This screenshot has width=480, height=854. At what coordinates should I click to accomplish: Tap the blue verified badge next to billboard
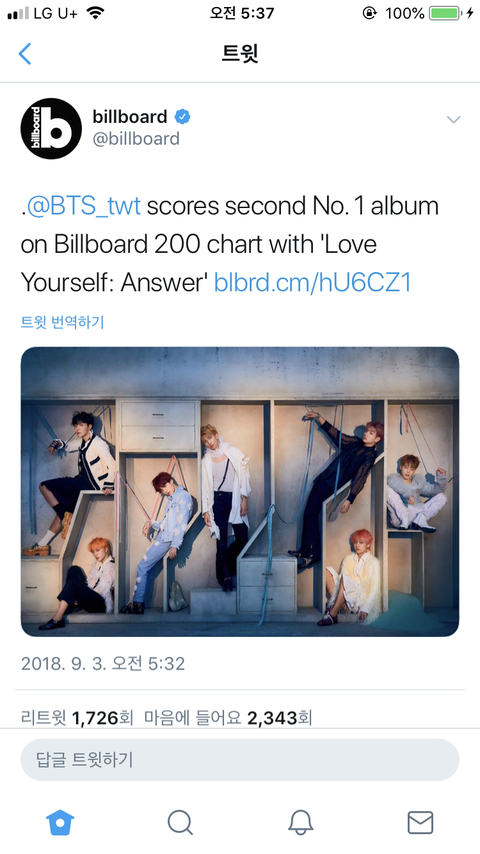(x=182, y=117)
